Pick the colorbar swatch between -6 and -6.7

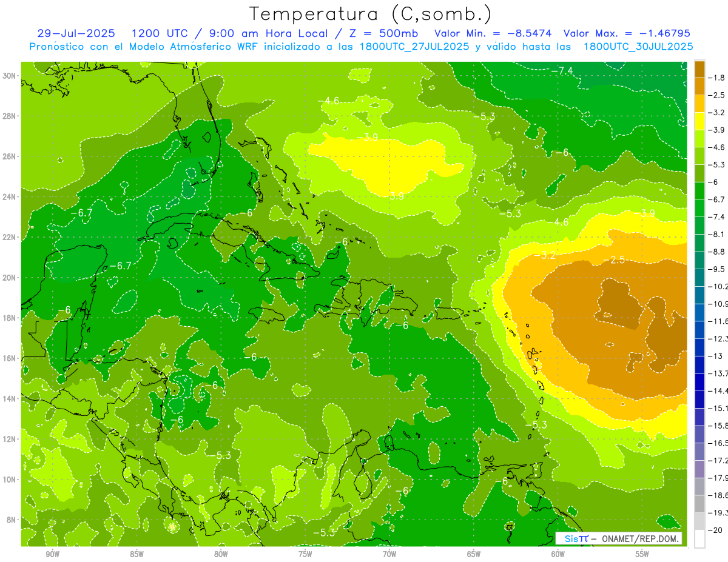tap(699, 190)
